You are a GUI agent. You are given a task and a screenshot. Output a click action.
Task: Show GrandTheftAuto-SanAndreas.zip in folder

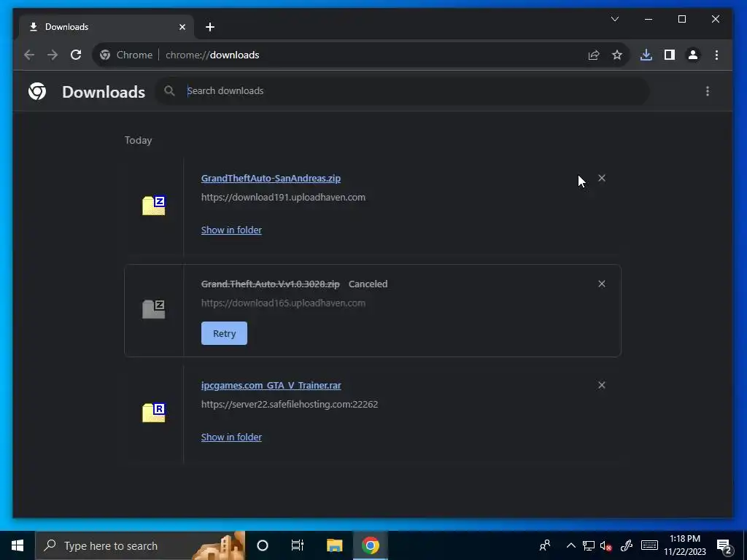point(231,230)
